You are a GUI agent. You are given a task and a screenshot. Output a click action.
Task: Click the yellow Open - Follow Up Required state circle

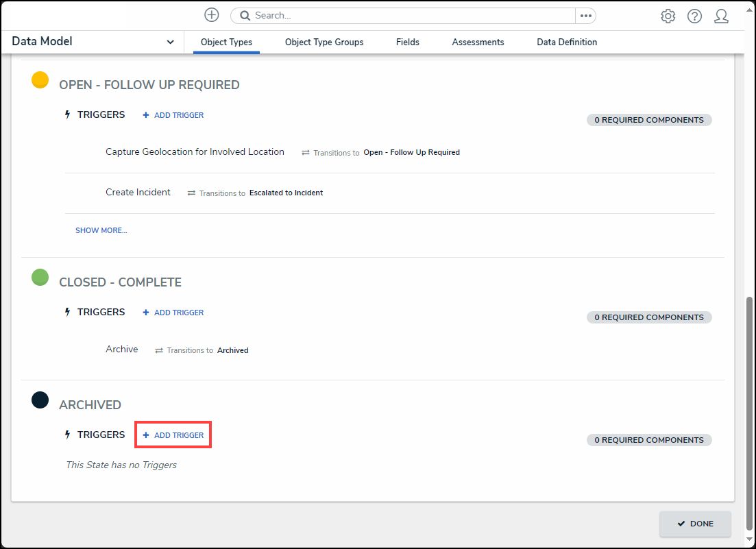tap(40, 80)
